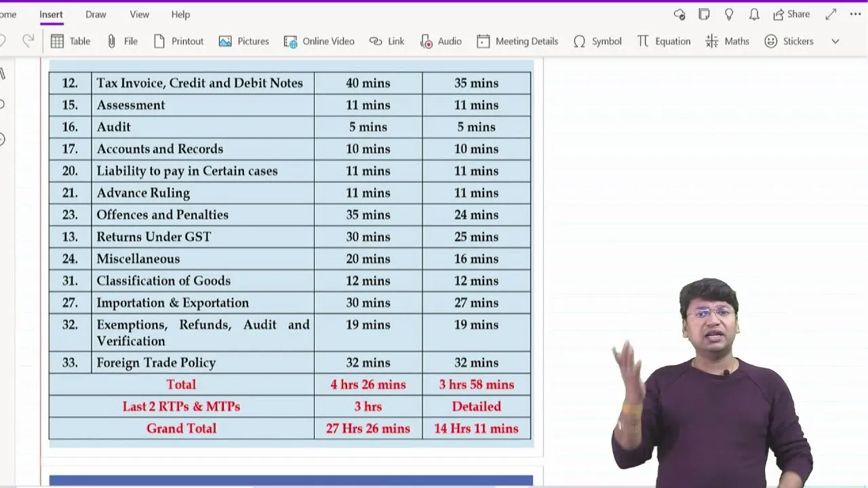Select the 'Grand Total' label cell
This screenshot has height=488, width=868.
(181, 428)
